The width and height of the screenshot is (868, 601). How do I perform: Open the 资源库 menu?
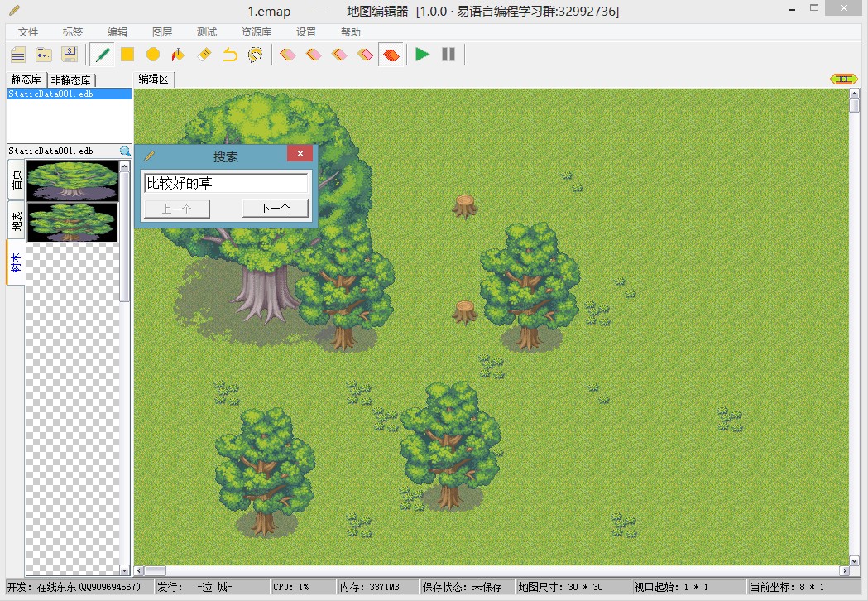tap(257, 32)
